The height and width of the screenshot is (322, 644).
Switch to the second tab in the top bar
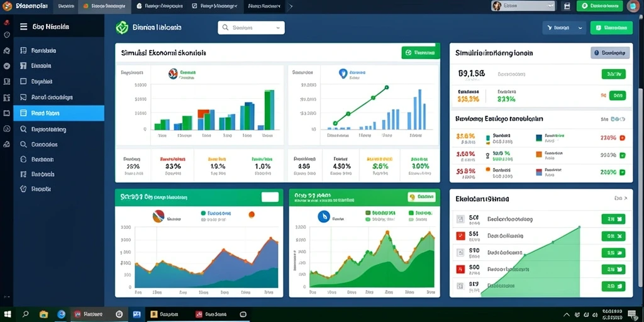[105, 6]
